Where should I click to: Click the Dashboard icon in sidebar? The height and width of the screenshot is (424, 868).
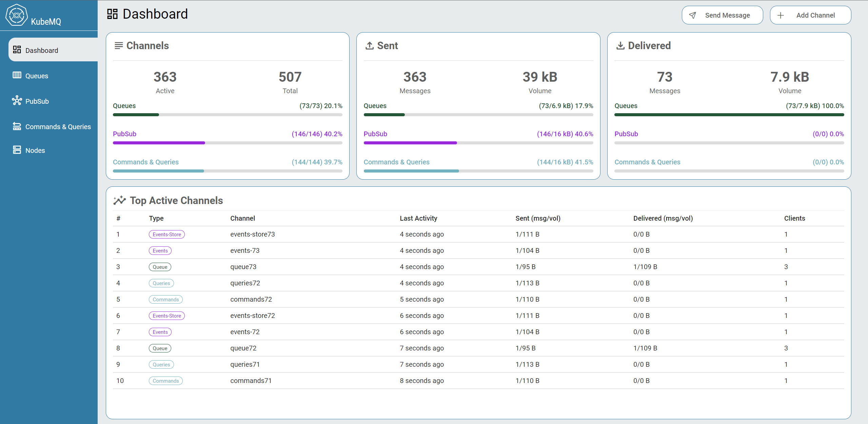pos(16,51)
